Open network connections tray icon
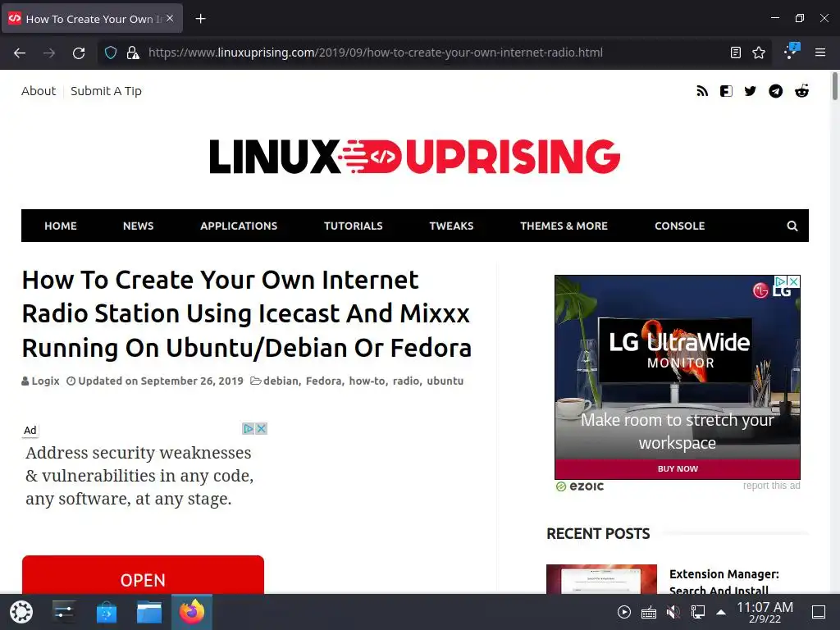The image size is (840, 630). [697, 612]
